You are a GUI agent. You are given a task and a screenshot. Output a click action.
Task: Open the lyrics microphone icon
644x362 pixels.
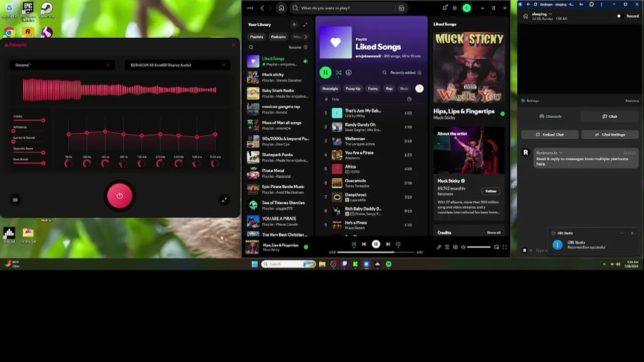click(439, 247)
